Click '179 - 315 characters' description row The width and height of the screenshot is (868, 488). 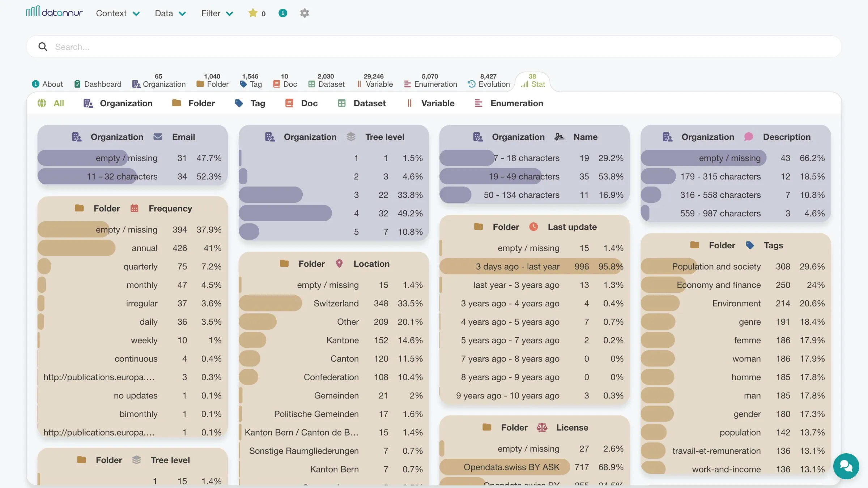tap(736, 177)
